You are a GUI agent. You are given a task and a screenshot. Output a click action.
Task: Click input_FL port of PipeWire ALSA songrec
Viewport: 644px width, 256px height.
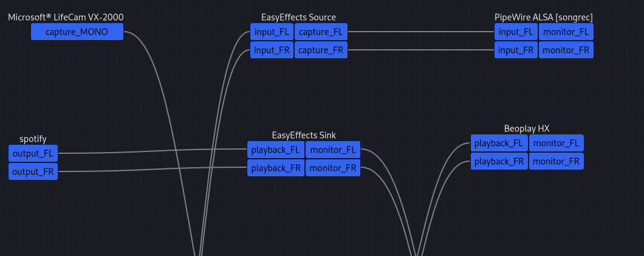tap(516, 32)
